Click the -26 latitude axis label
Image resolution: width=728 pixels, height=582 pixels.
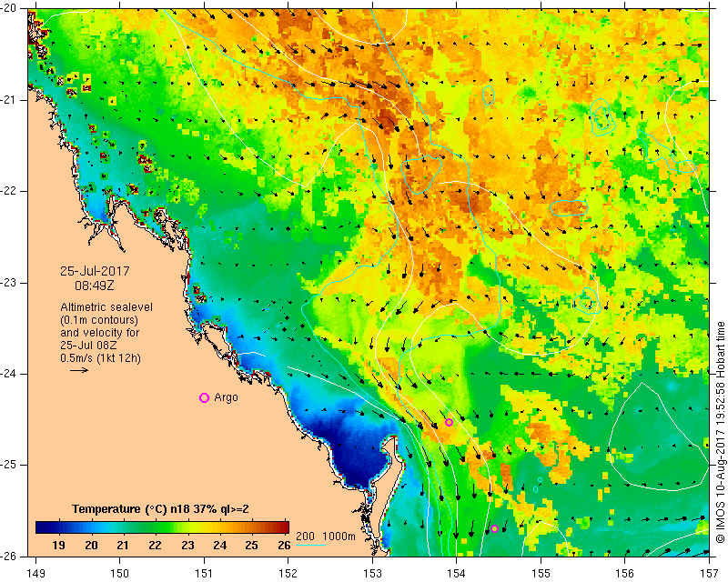(9, 557)
